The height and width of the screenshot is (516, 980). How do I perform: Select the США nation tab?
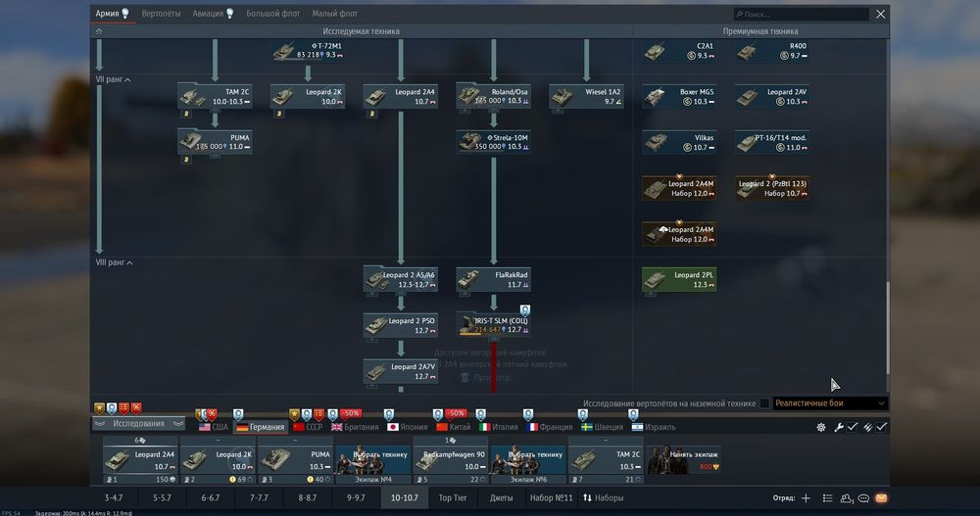214,427
